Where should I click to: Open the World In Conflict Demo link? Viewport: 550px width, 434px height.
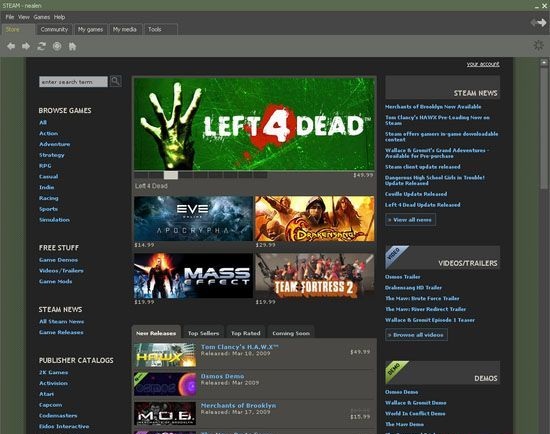point(415,413)
